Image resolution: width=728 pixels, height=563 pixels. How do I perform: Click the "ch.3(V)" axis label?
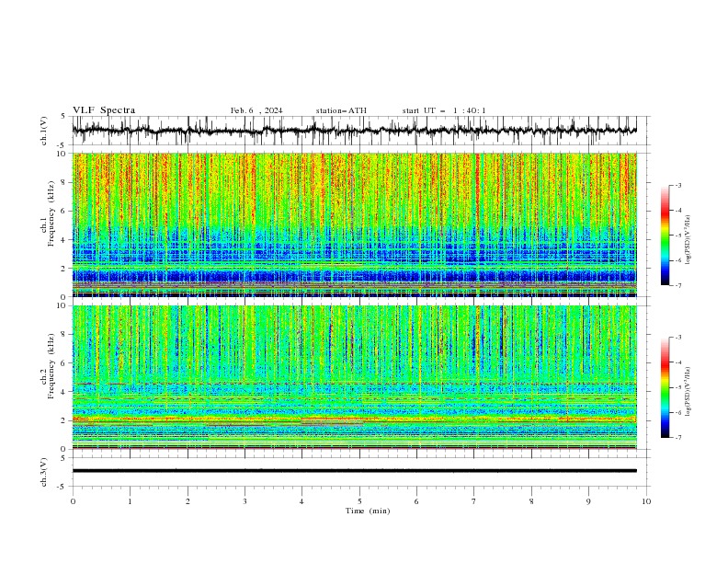tap(44, 472)
